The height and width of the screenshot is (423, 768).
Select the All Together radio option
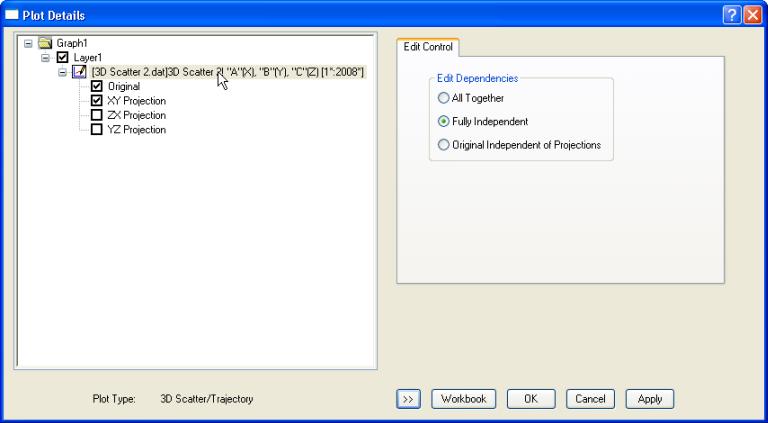pos(444,98)
